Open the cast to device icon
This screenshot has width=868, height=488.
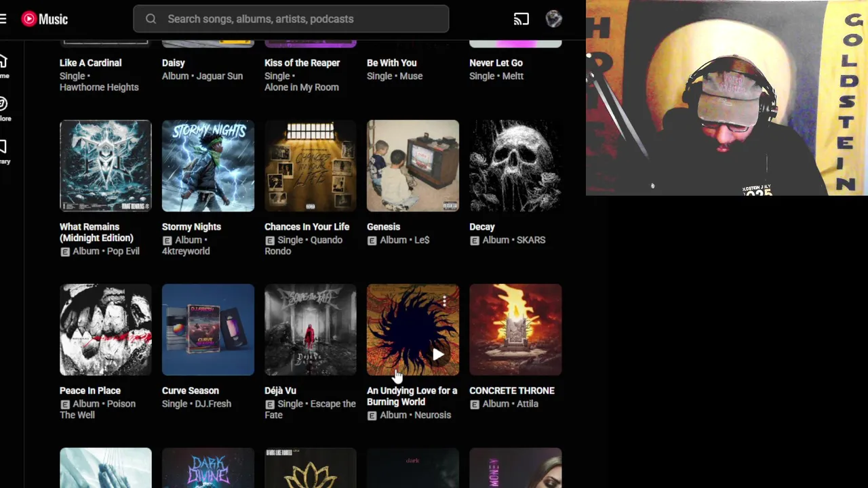[x=521, y=19]
